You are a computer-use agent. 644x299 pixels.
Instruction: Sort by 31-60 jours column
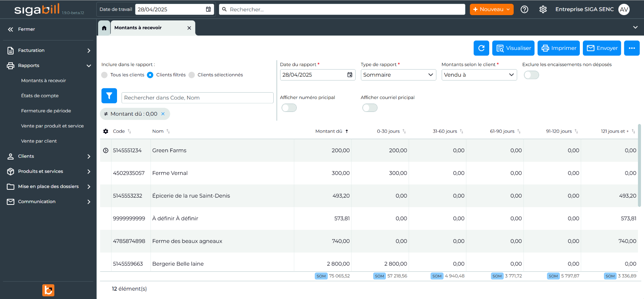point(461,131)
